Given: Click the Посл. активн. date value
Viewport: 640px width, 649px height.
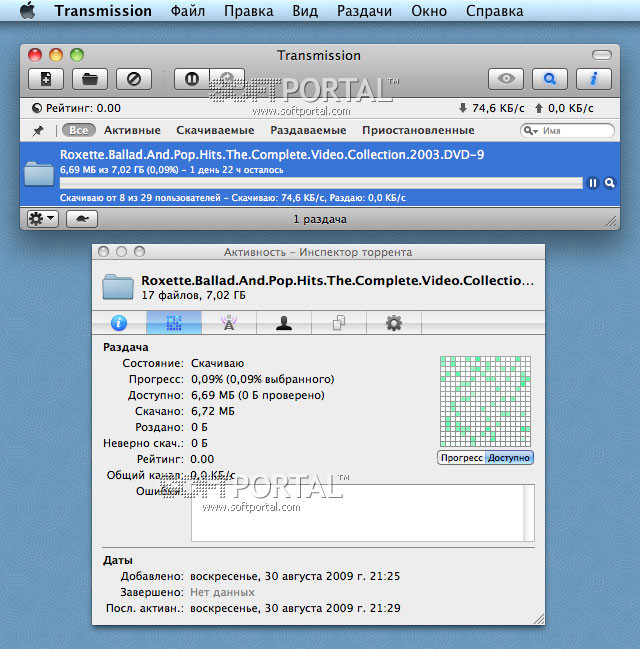Looking at the screenshot, I should coord(295,608).
